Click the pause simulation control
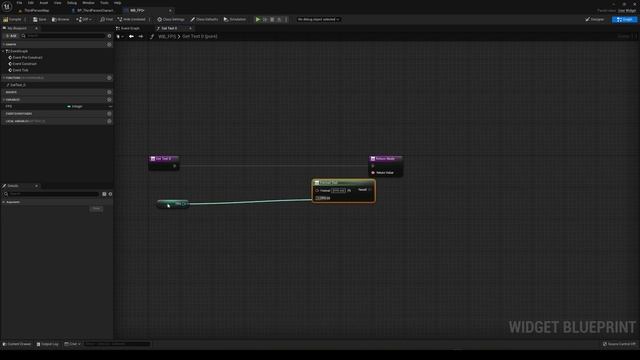 click(x=265, y=19)
